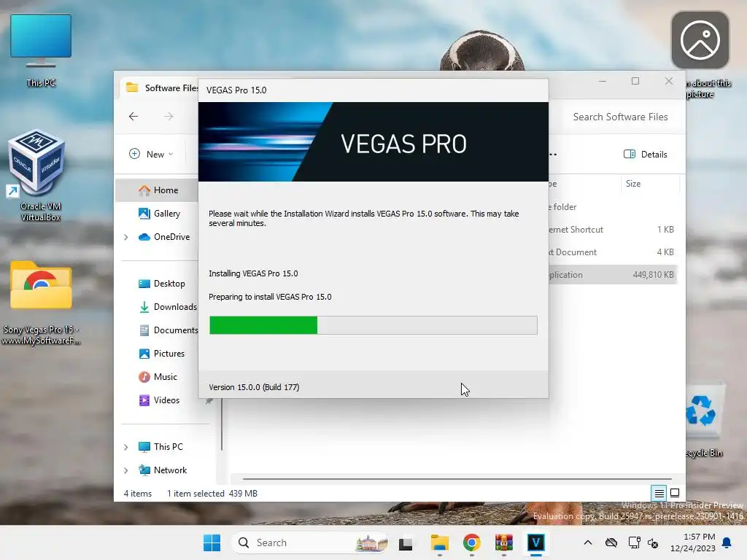This screenshot has width=747, height=560.
Task: Maximize the Software Files Explorer window
Action: point(635,82)
